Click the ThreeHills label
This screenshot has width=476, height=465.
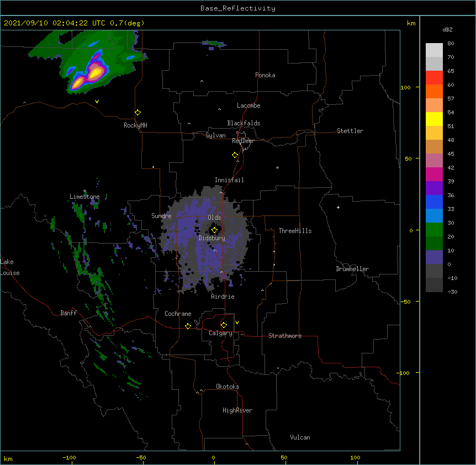(295, 231)
